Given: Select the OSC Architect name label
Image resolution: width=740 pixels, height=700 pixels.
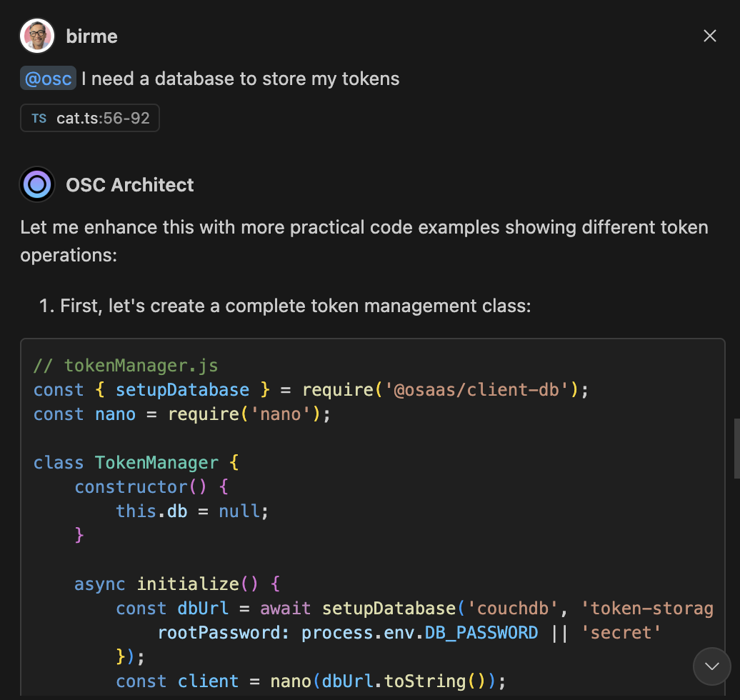Looking at the screenshot, I should [129, 185].
